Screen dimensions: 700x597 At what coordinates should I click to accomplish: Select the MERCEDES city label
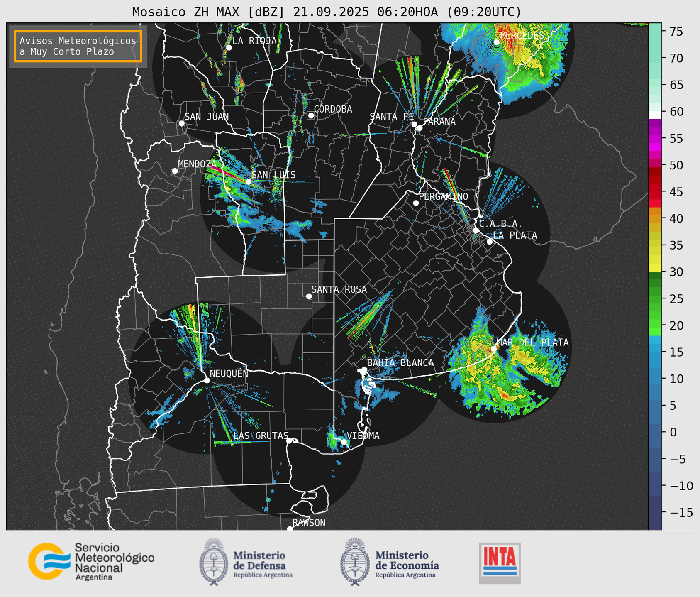click(522, 35)
